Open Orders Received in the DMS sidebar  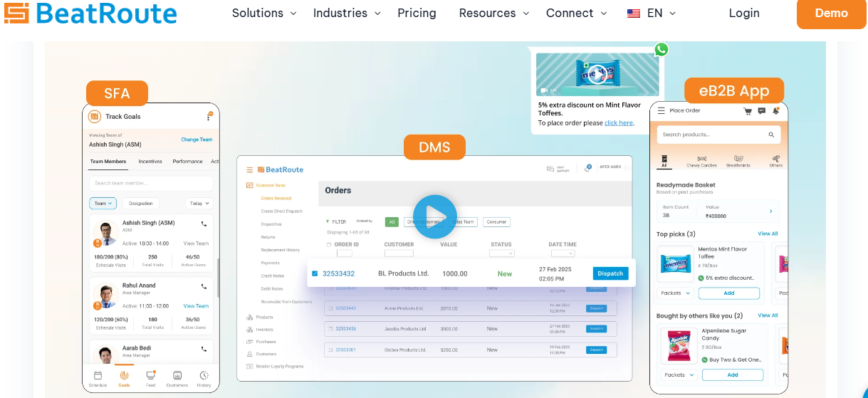click(276, 198)
